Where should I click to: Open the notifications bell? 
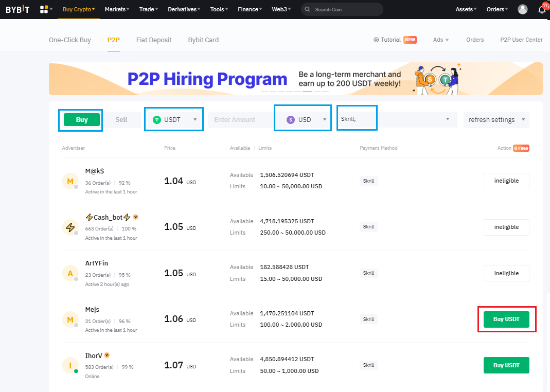point(542,9)
